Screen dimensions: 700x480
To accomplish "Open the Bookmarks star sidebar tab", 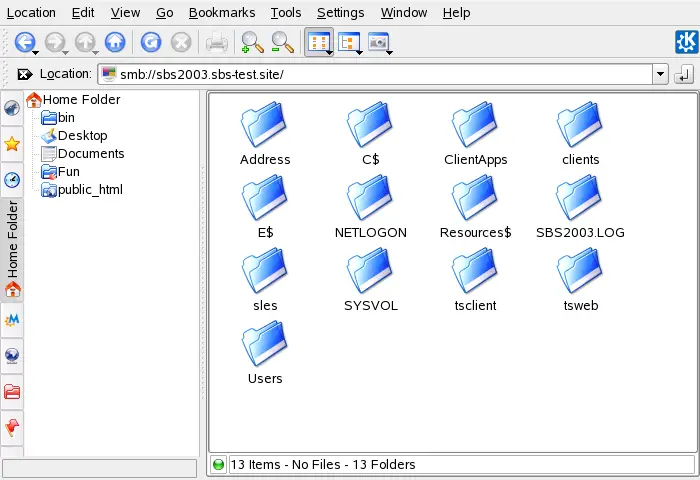I will pyautogui.click(x=12, y=144).
